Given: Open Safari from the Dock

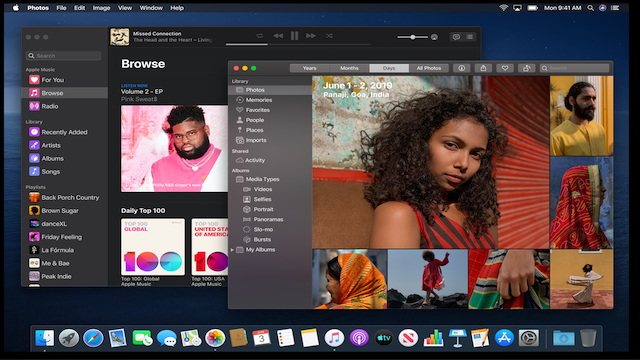Looking at the screenshot, I should (93, 338).
